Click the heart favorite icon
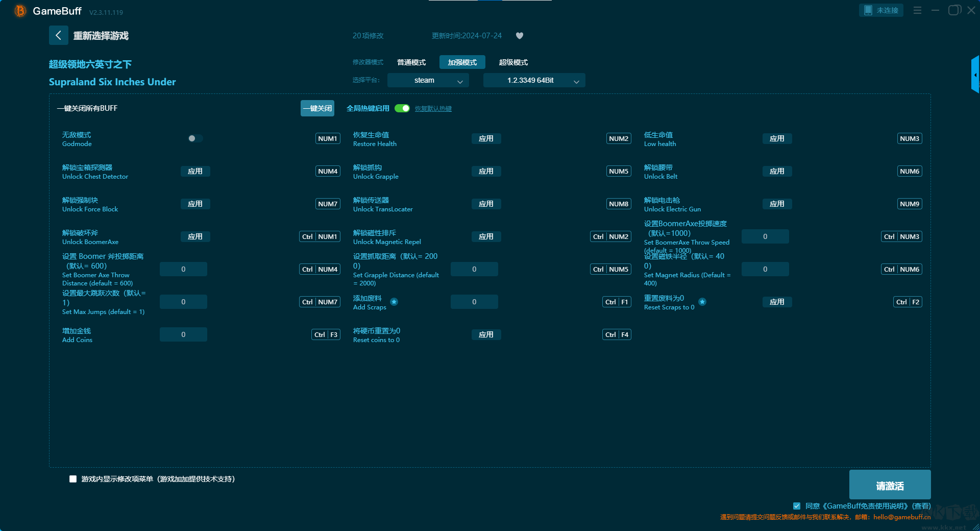This screenshot has height=531, width=980. click(x=519, y=36)
